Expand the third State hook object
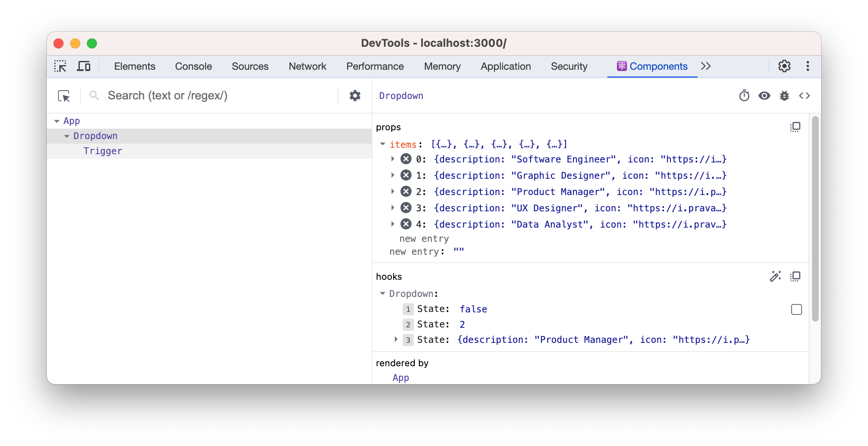 pos(396,340)
